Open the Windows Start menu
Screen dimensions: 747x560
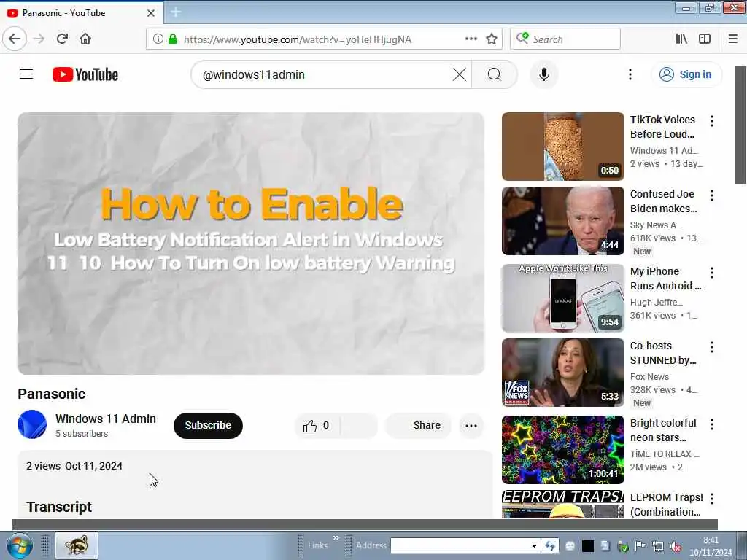(20, 545)
